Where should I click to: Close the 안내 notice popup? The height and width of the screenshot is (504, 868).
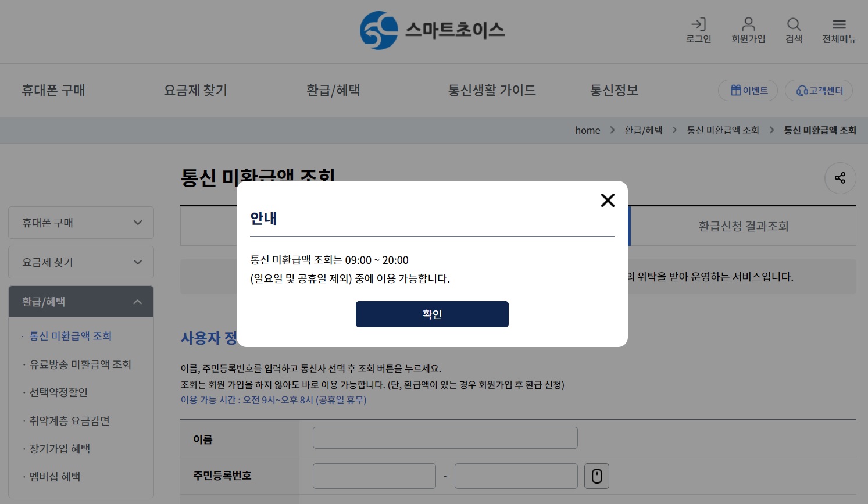point(608,200)
